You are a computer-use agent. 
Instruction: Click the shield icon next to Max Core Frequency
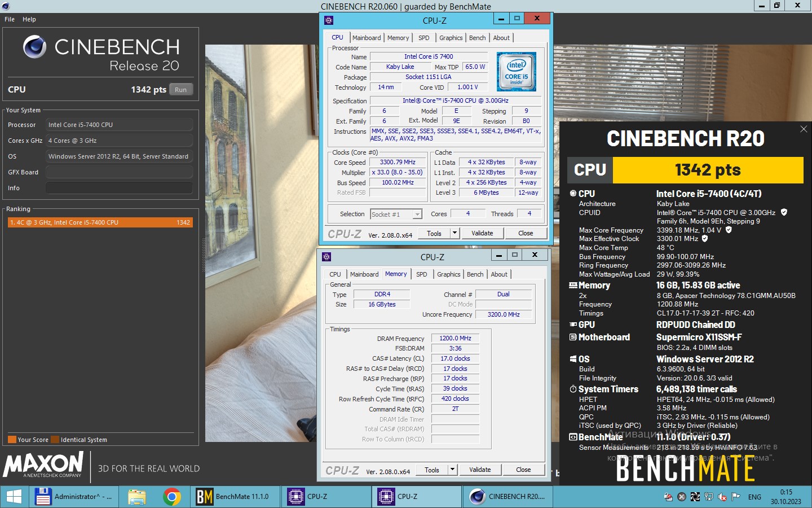click(x=729, y=230)
